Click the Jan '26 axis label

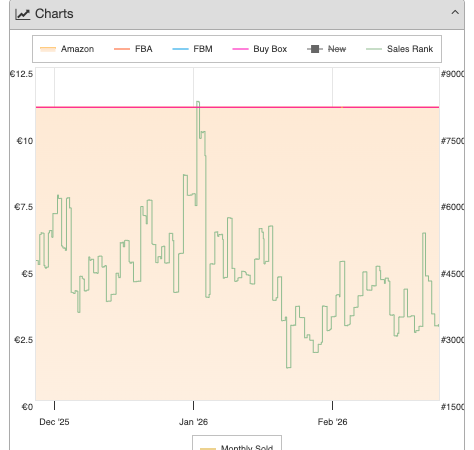click(x=193, y=422)
